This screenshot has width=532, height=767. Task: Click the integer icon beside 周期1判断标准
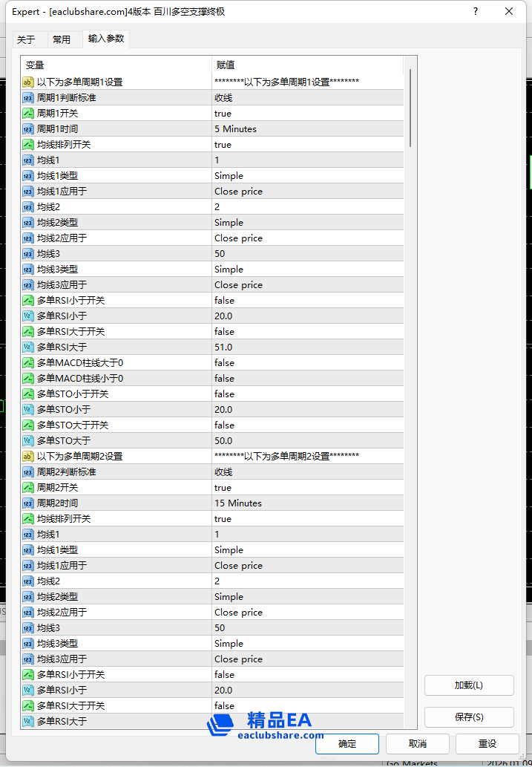pyautogui.click(x=28, y=98)
